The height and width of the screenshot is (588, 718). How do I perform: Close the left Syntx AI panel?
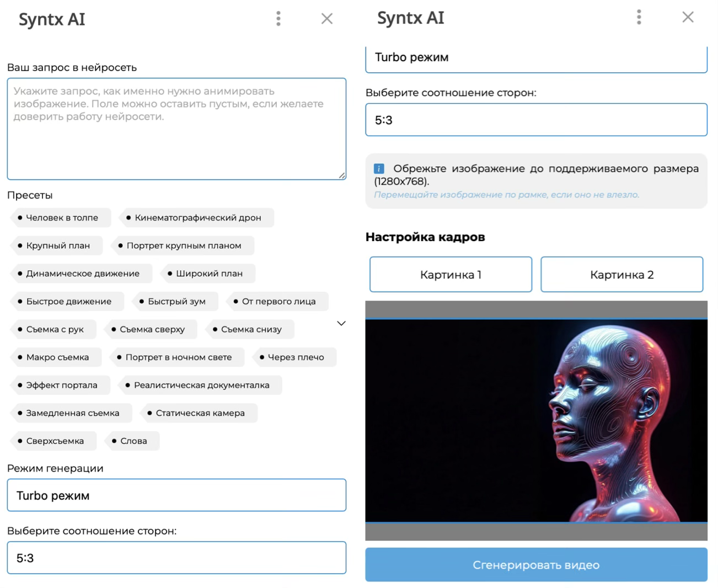[326, 19]
